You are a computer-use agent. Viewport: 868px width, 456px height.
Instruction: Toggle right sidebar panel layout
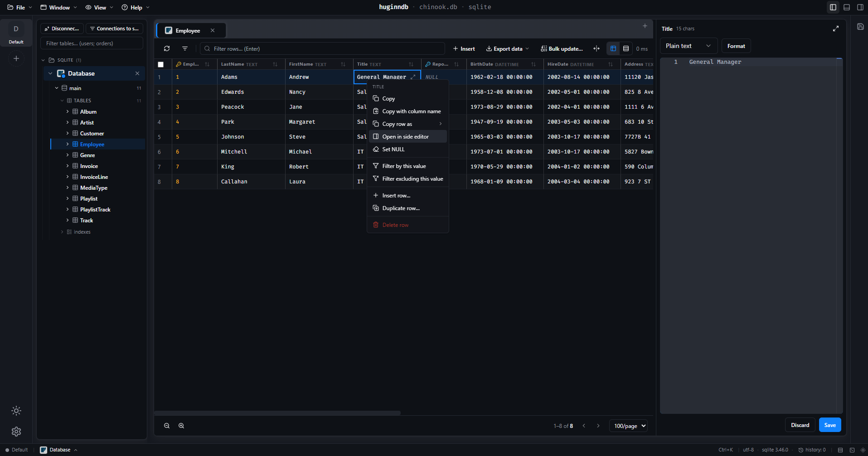tap(860, 7)
